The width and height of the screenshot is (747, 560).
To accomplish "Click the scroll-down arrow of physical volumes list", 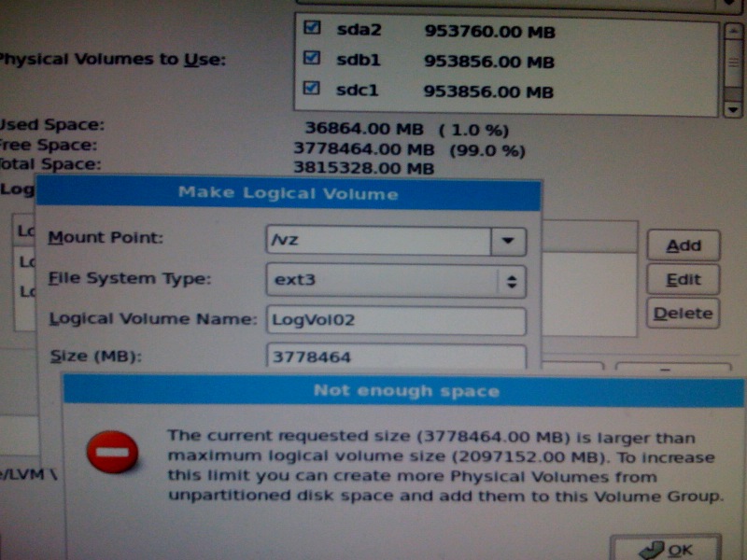I will pyautogui.click(x=733, y=109).
